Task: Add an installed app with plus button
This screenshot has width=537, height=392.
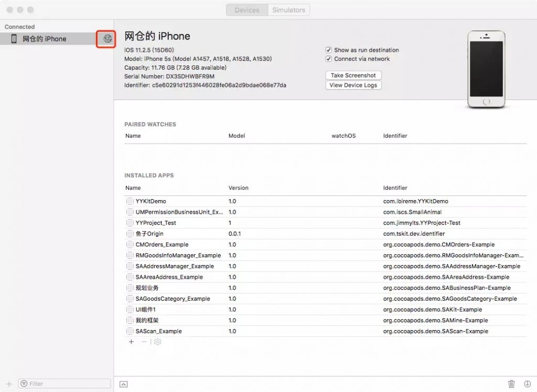Action: click(131, 342)
